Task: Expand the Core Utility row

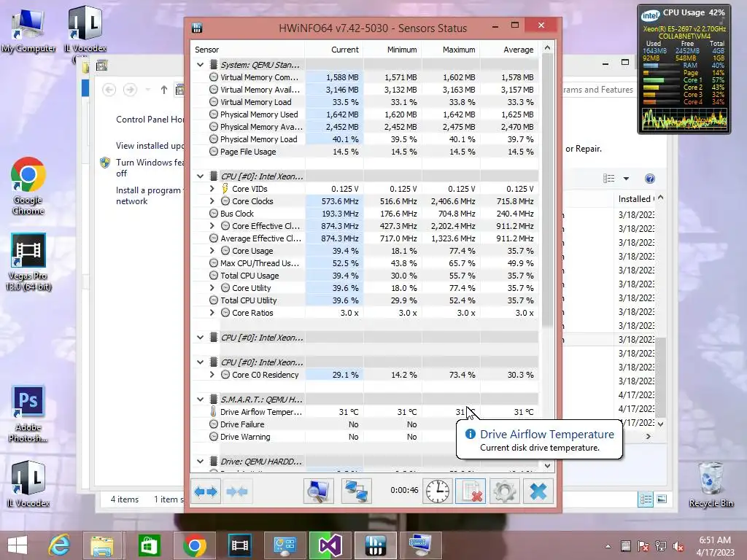Action: [212, 287]
